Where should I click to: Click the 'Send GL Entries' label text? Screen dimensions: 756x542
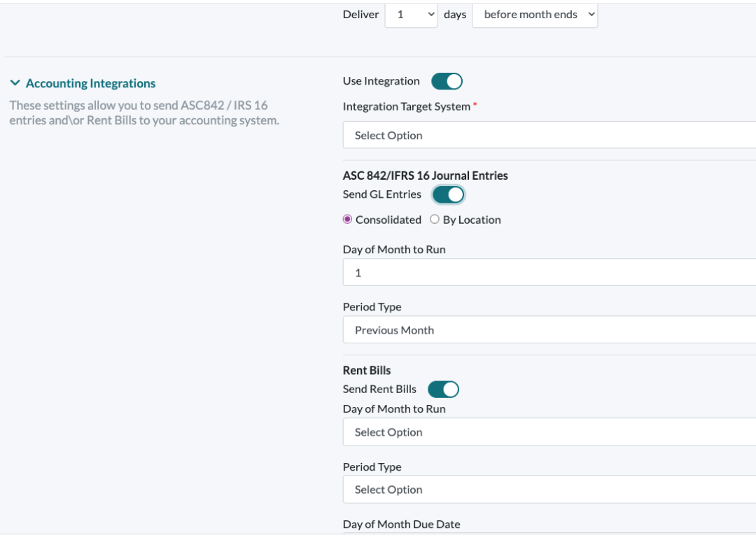coord(381,194)
